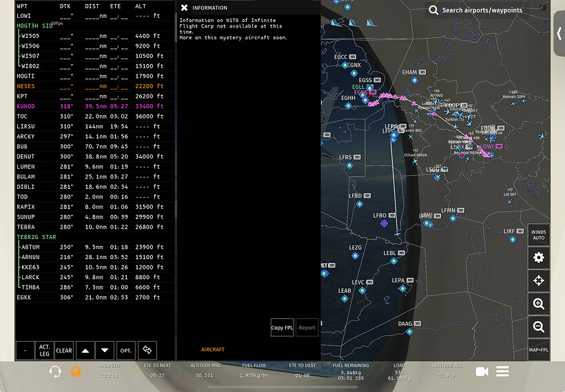Open the AIRCRAFT tab
Screen dimensions: 565x392
[x=213, y=349]
